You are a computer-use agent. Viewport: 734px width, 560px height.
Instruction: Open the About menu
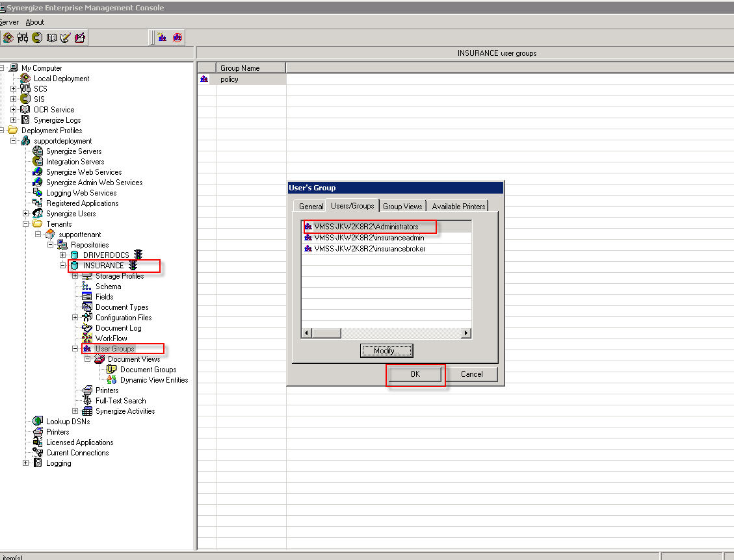[x=34, y=22]
